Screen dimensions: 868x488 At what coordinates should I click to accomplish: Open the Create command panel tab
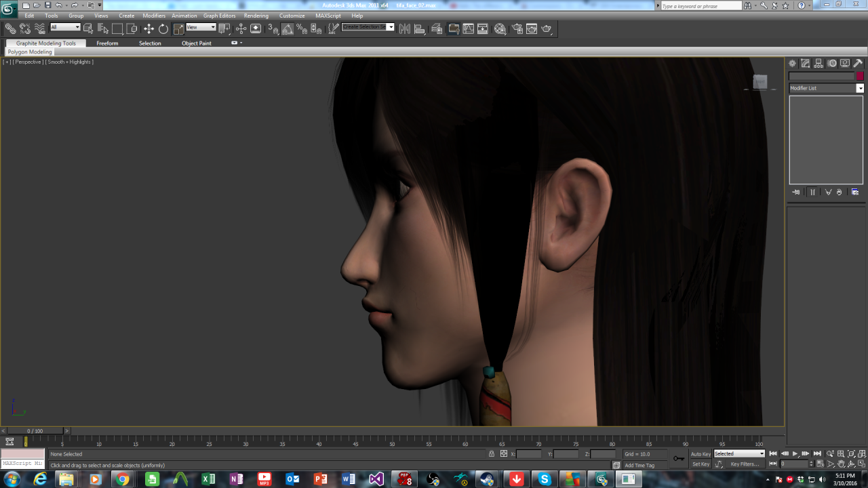click(792, 63)
